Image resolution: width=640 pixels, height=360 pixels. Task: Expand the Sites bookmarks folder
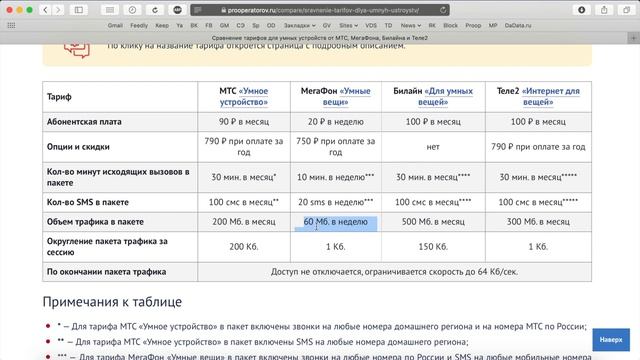(x=348, y=25)
